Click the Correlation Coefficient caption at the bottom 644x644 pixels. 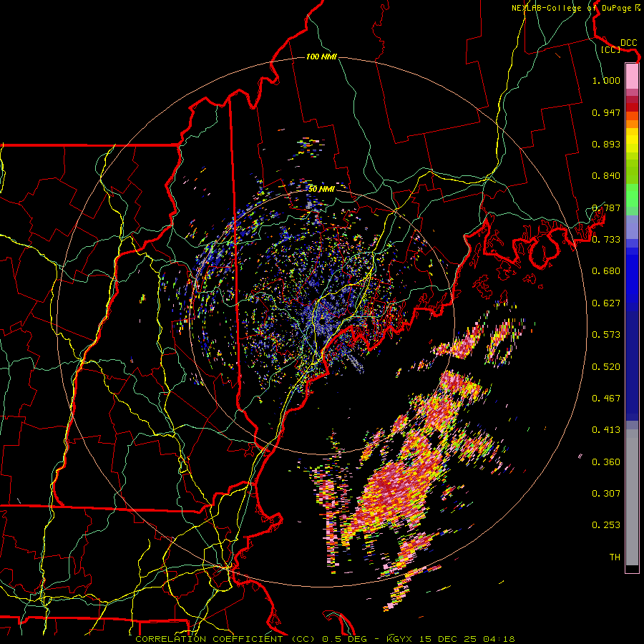(x=325, y=639)
